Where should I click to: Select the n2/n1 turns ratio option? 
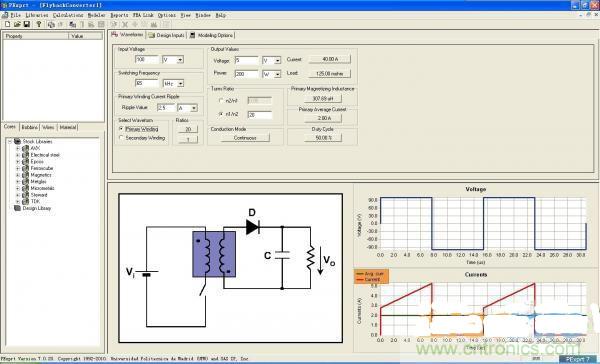point(221,101)
